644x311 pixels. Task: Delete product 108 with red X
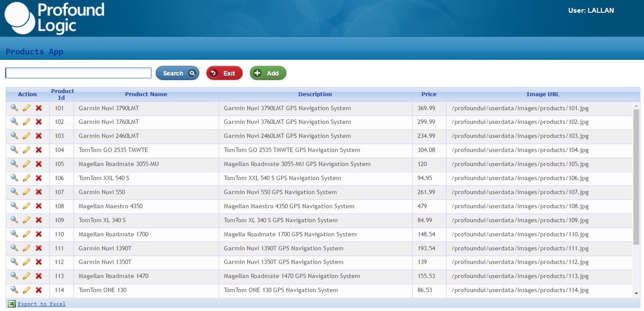[39, 206]
